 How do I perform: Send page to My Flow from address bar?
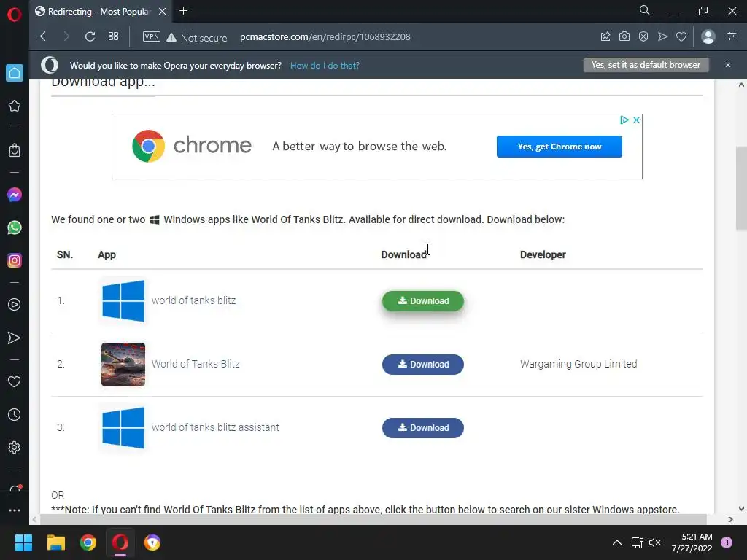point(662,36)
